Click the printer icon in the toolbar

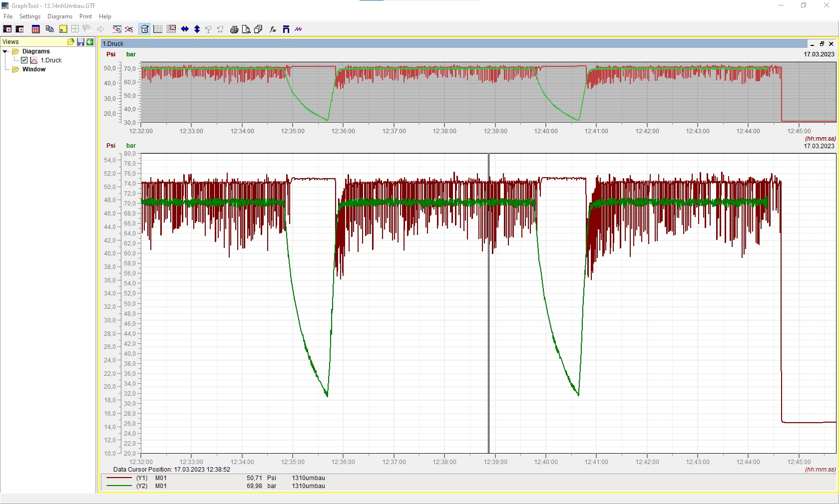[234, 29]
